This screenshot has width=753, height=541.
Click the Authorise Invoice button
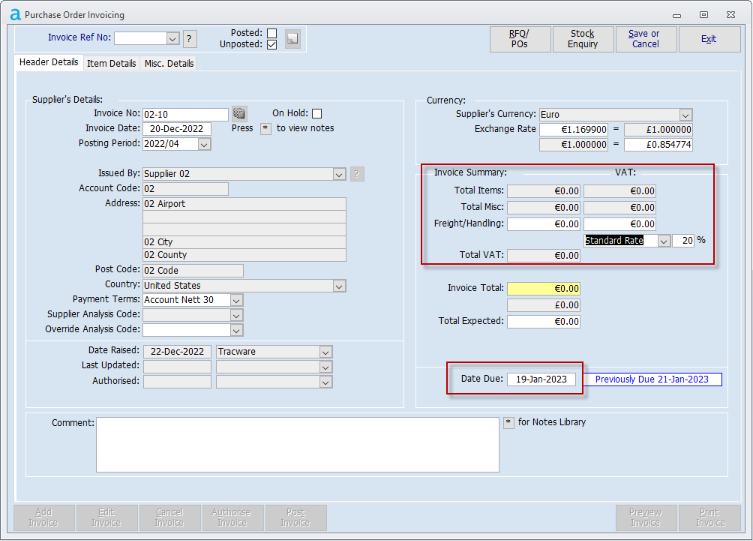click(x=232, y=517)
